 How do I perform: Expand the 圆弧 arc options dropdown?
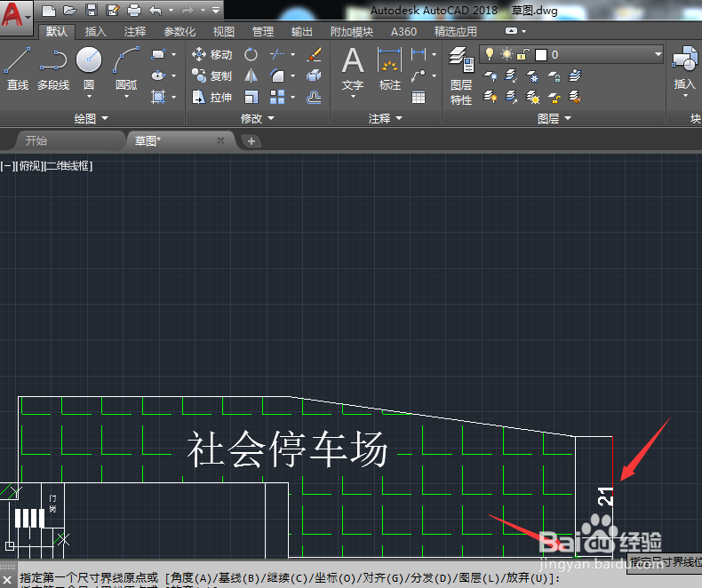[126, 97]
